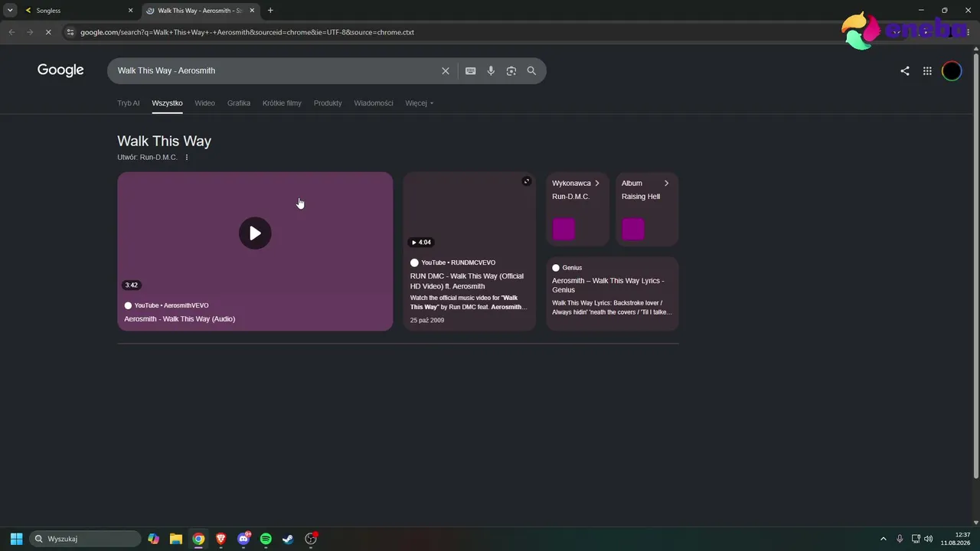Viewport: 980px width, 551px height.
Task: Click the 3:42 duration badge
Action: (132, 285)
